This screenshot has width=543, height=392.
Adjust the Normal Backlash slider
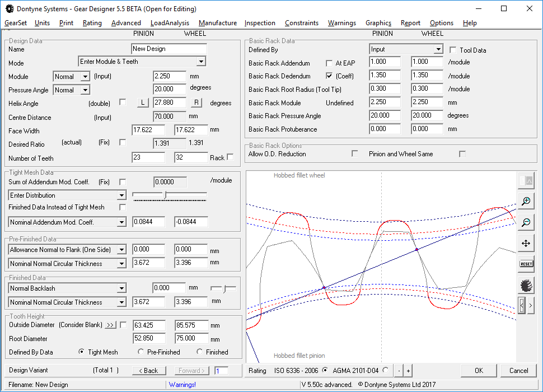pyautogui.click(x=224, y=288)
